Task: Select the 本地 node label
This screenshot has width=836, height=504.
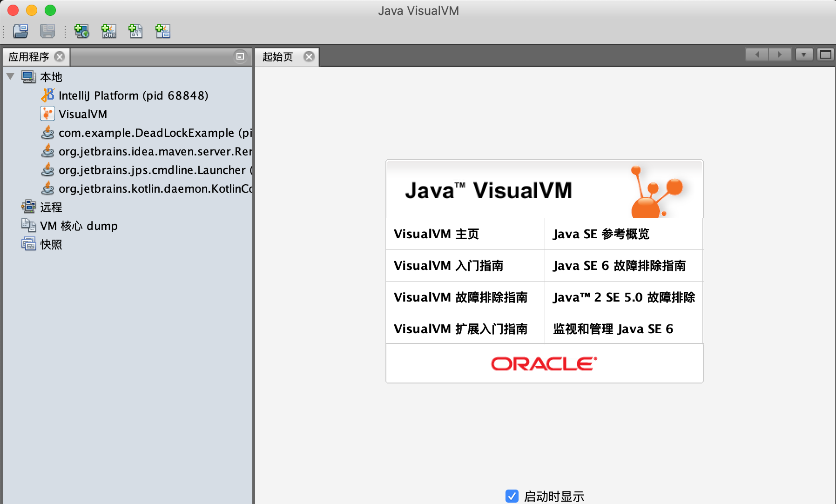Action: [x=51, y=77]
